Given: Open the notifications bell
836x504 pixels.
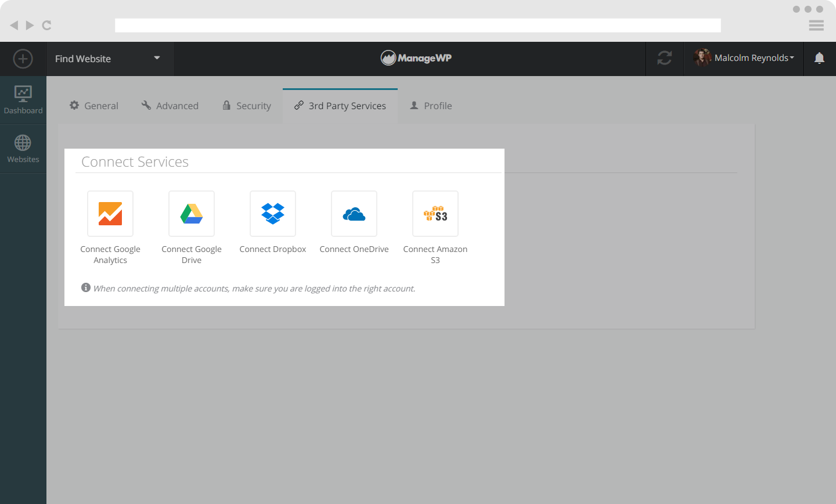Looking at the screenshot, I should click(819, 58).
